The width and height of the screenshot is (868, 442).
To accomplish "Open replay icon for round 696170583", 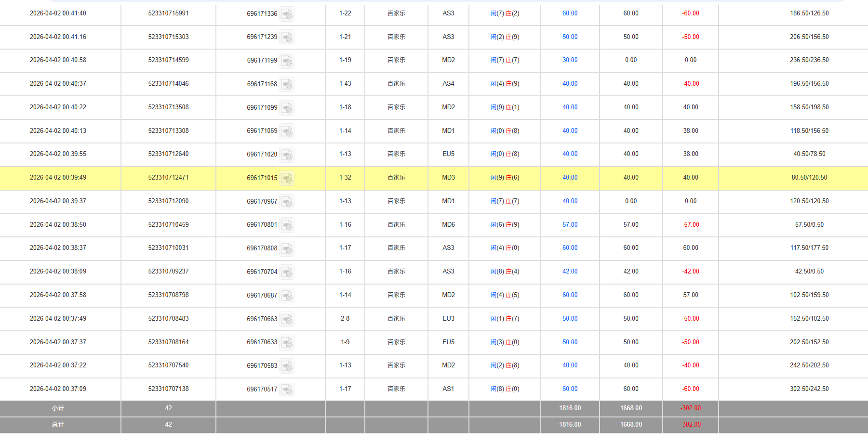I will [x=287, y=366].
